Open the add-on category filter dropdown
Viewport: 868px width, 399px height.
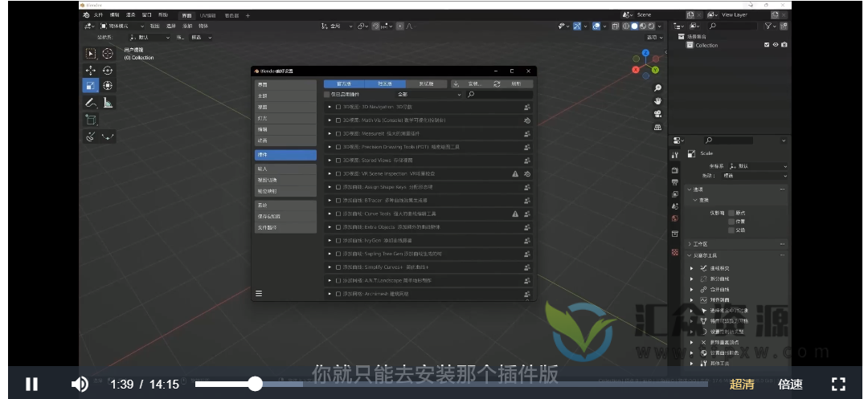(429, 95)
